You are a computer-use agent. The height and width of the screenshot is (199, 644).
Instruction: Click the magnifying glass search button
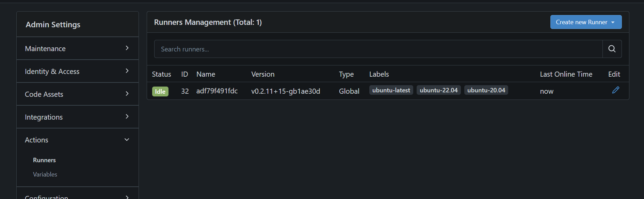pos(612,49)
